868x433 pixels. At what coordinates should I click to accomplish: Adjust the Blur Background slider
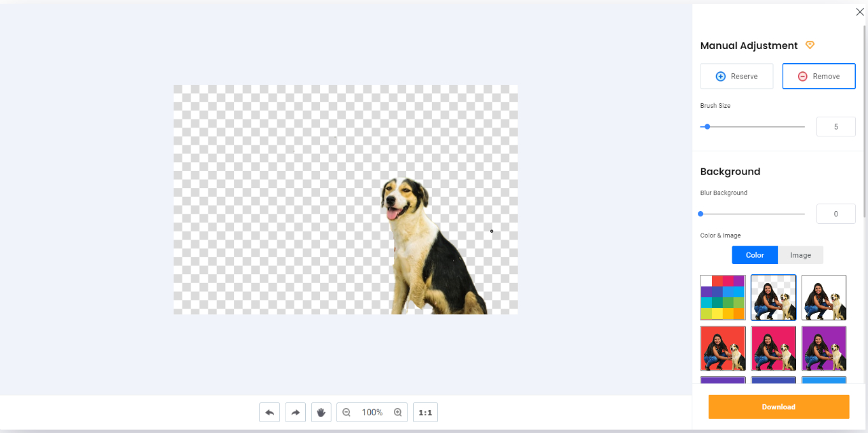(x=753, y=214)
